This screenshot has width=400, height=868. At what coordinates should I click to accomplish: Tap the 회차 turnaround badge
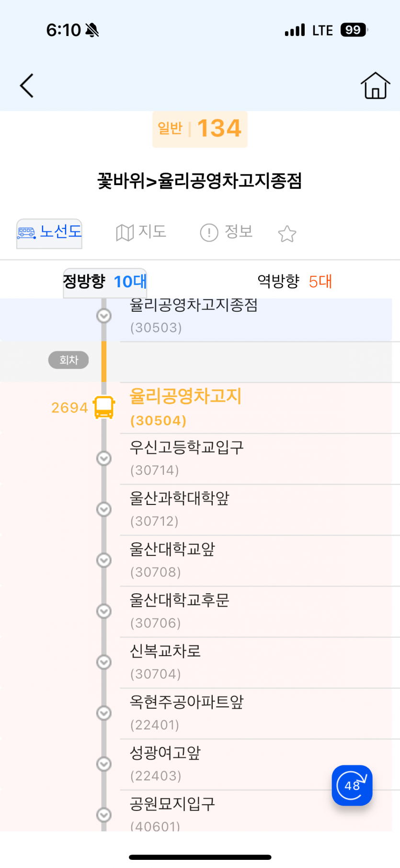[69, 360]
